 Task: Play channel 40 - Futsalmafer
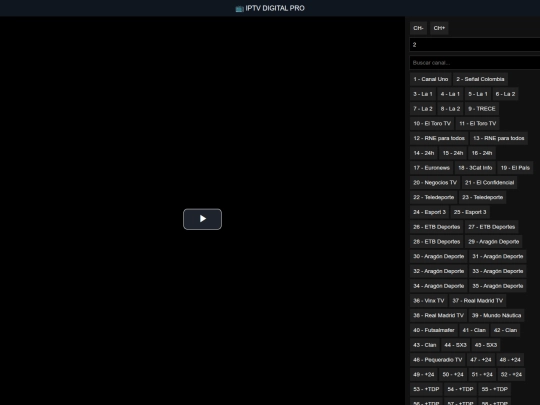pos(434,331)
